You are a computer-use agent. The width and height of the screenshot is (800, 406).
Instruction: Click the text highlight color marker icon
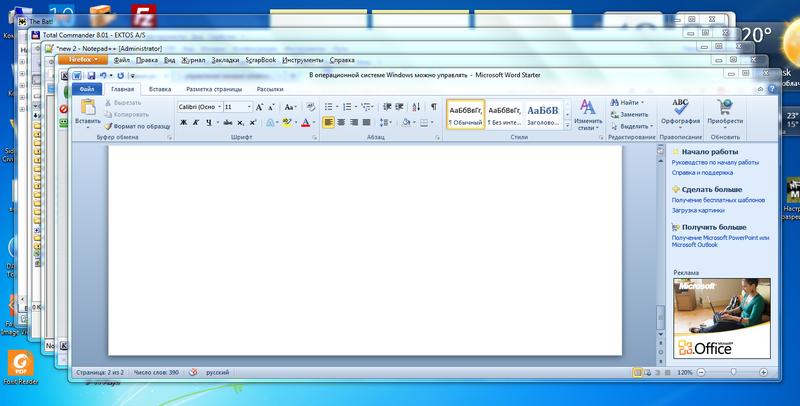[x=286, y=122]
